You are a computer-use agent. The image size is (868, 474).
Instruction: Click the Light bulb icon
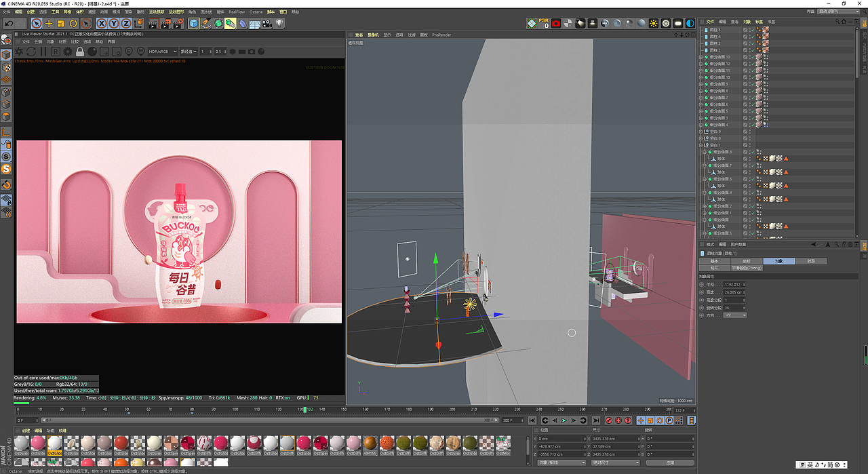(x=279, y=23)
